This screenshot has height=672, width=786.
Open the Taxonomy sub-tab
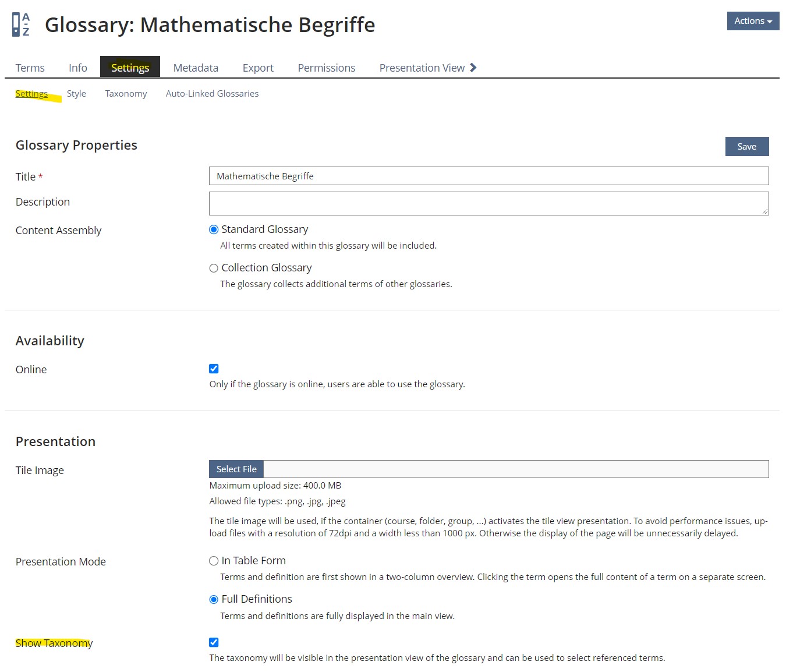[x=126, y=94]
